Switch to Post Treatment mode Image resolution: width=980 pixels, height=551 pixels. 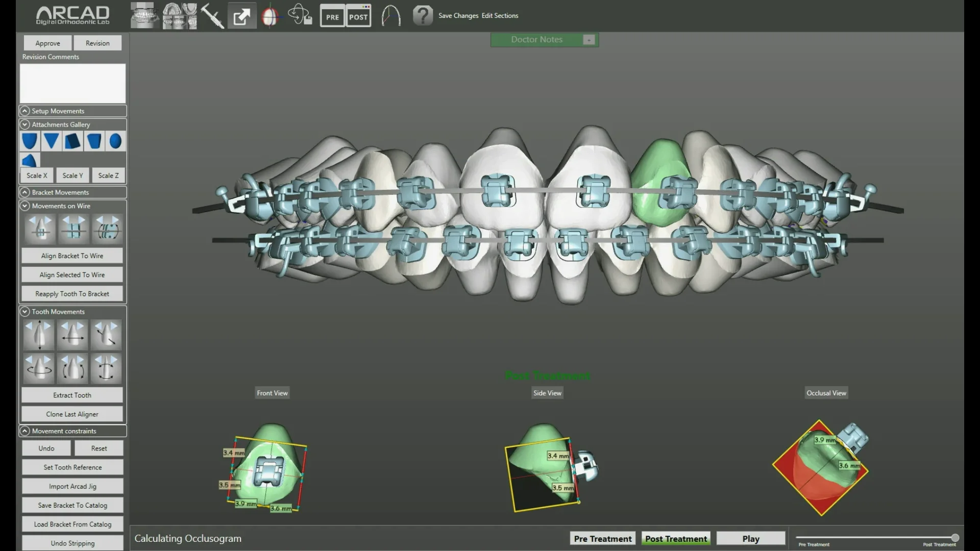pyautogui.click(x=676, y=538)
